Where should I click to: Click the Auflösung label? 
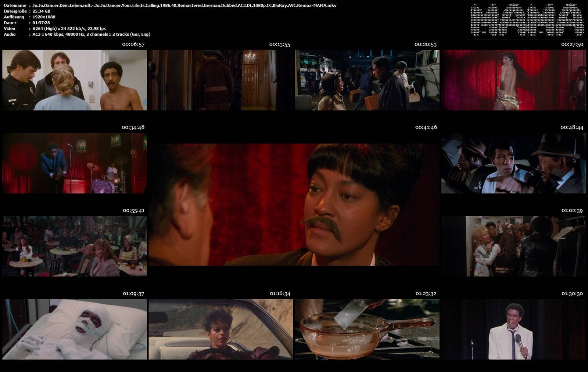click(x=14, y=17)
